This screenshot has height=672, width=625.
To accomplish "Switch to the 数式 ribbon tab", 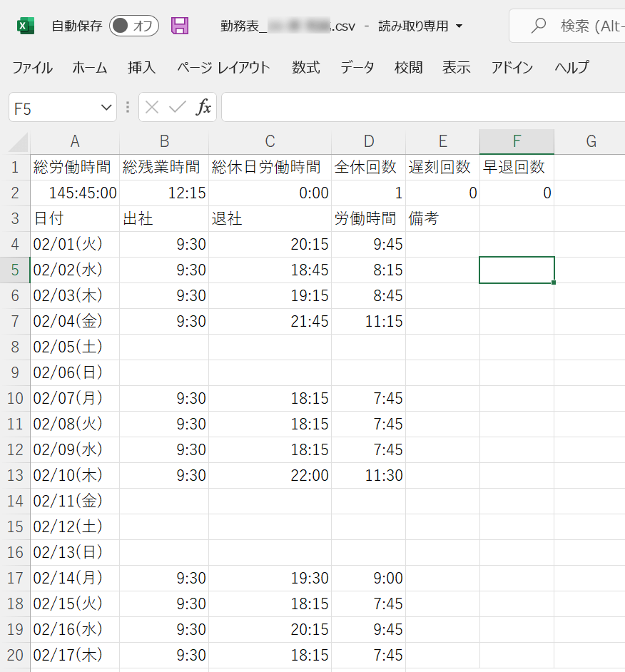I will tap(305, 68).
